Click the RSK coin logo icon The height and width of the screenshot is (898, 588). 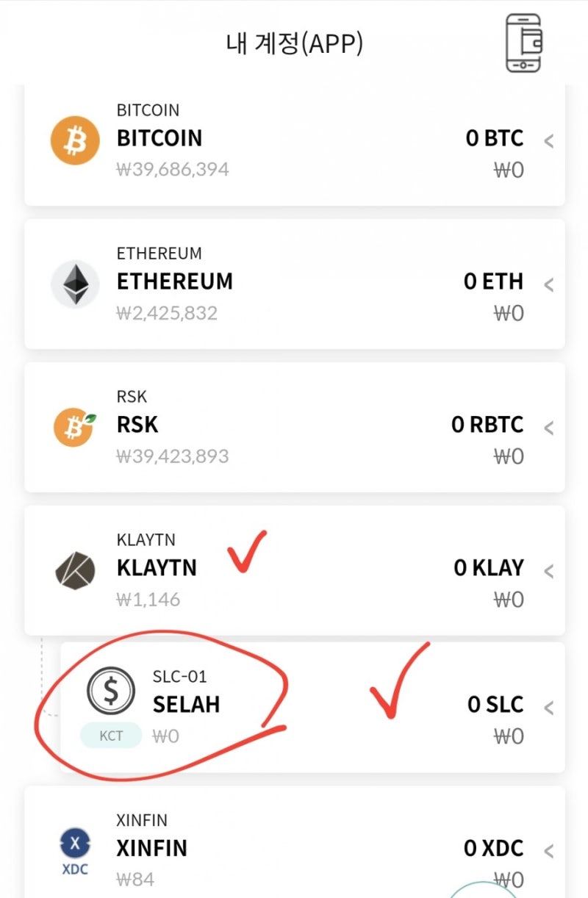[75, 427]
